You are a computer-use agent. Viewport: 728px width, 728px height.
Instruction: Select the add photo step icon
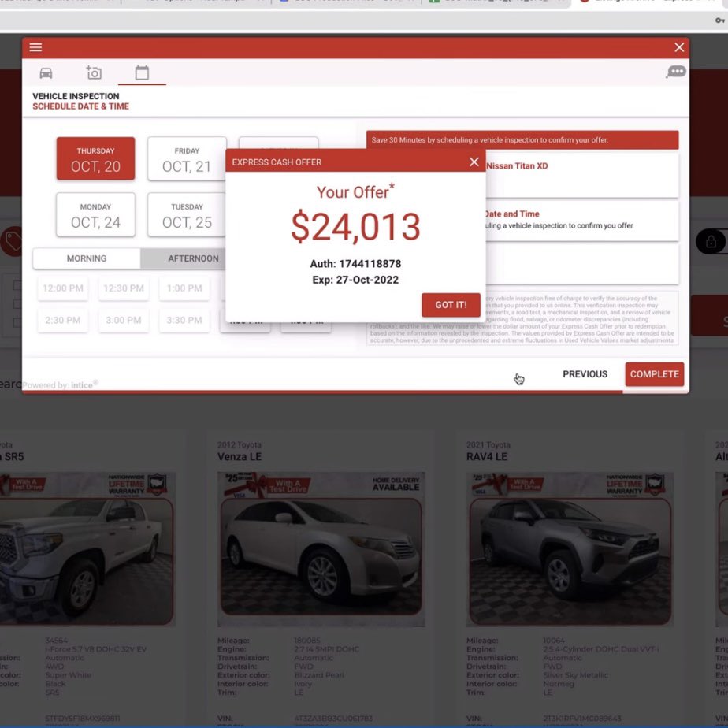pos(94,73)
